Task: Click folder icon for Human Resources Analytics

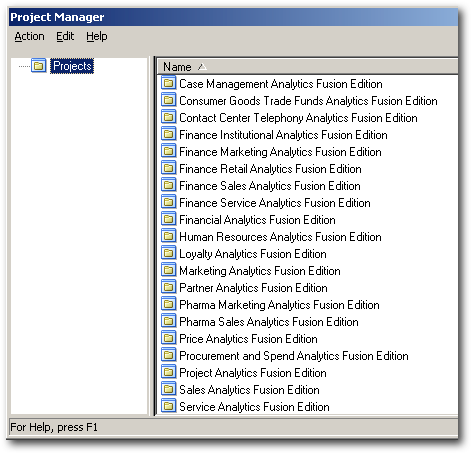Action: pos(168,236)
